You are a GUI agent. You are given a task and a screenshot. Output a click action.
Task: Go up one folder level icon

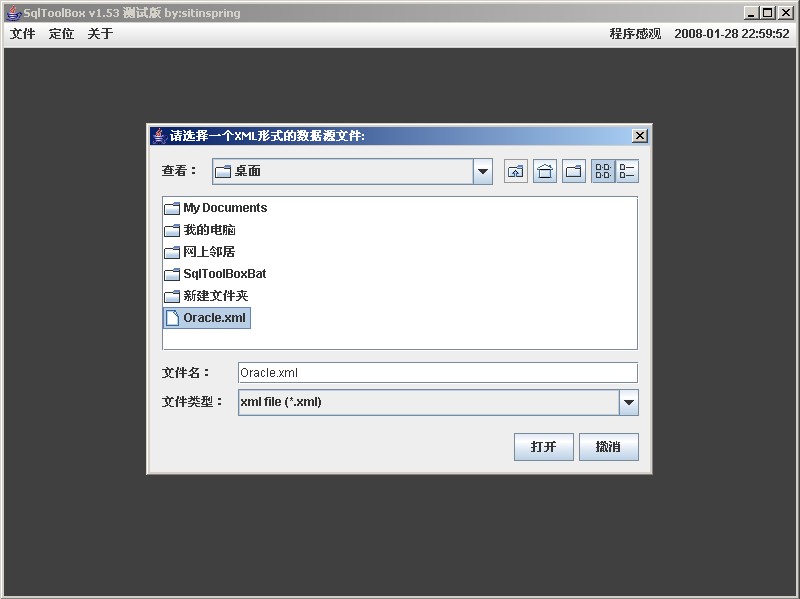click(x=515, y=171)
